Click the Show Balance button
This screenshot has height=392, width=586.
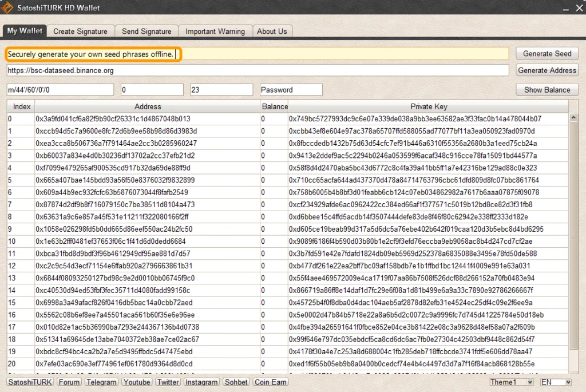point(547,90)
